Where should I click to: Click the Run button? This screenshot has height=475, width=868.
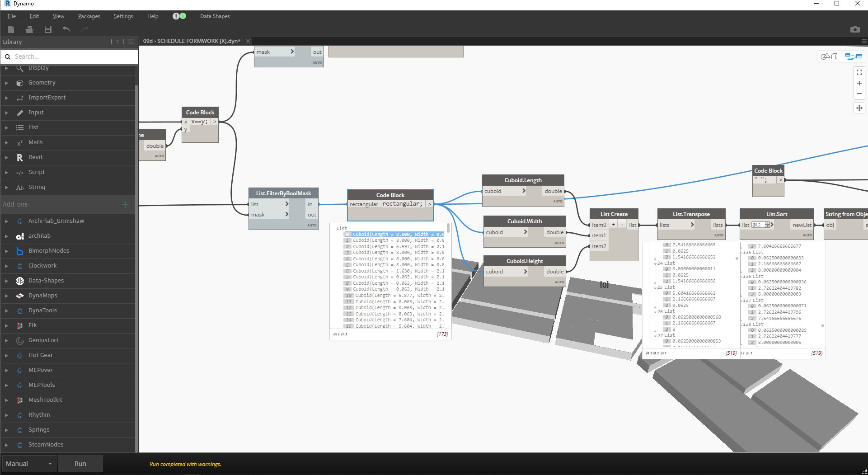80,464
